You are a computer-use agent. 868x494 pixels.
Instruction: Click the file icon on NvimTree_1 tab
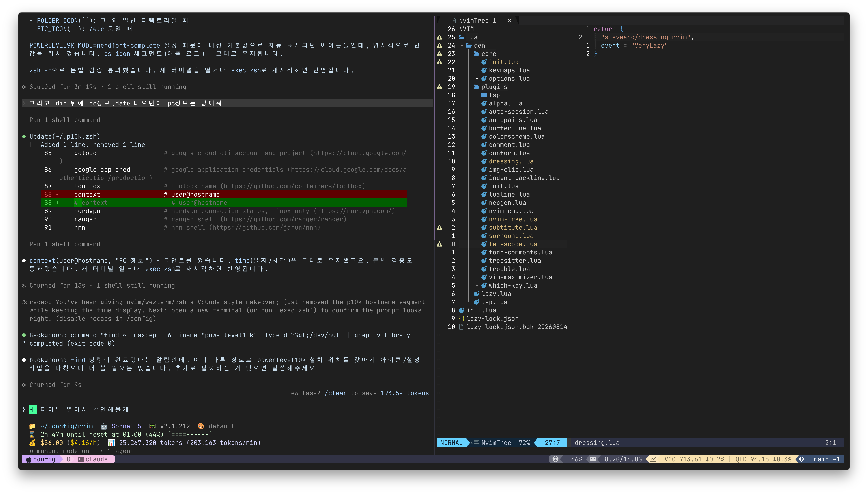coord(453,21)
